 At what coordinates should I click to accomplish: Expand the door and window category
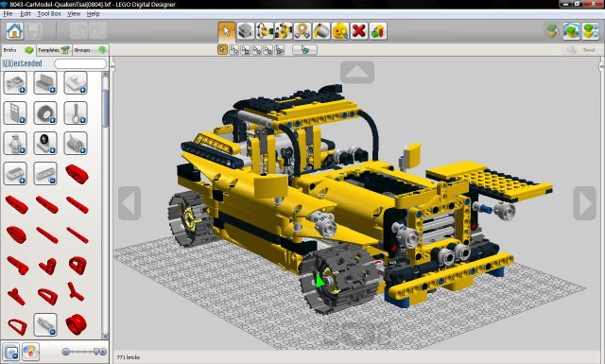[15, 113]
